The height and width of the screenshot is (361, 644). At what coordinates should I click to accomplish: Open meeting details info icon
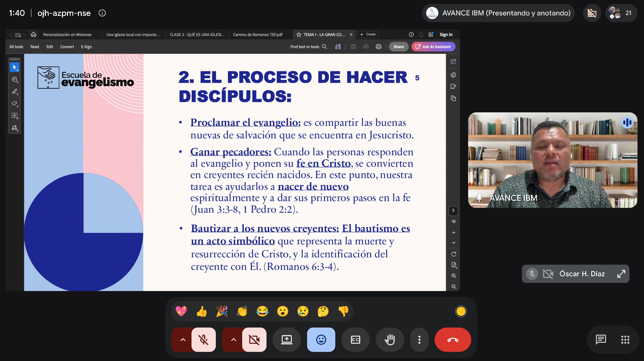(x=102, y=13)
